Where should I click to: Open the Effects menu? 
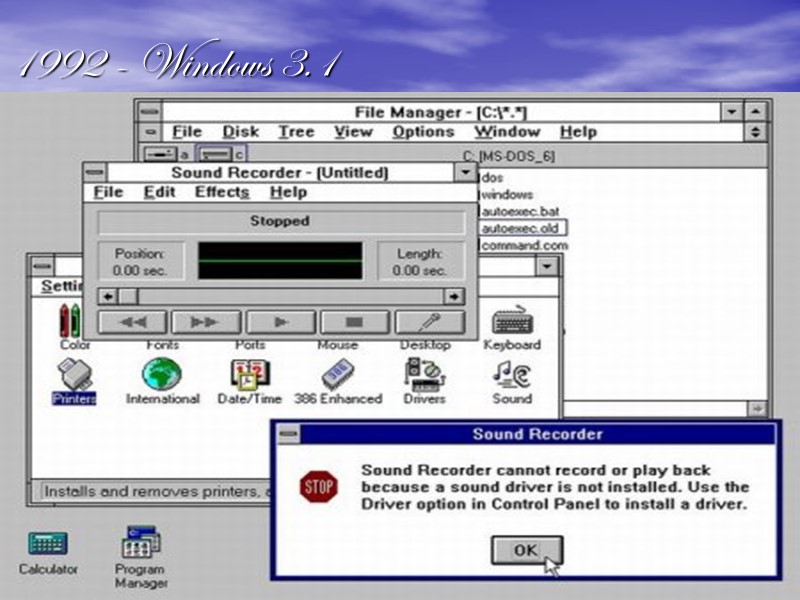click(222, 192)
